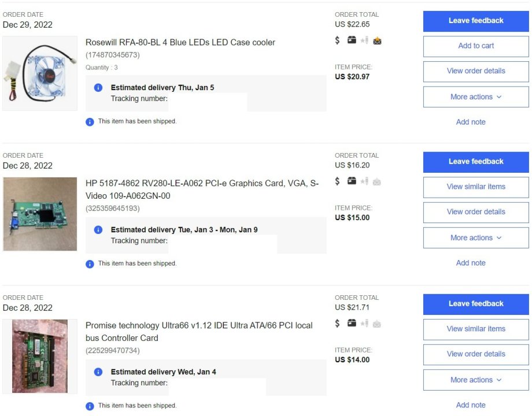Click the shipped box icon for the HP graphics card

pos(352,181)
